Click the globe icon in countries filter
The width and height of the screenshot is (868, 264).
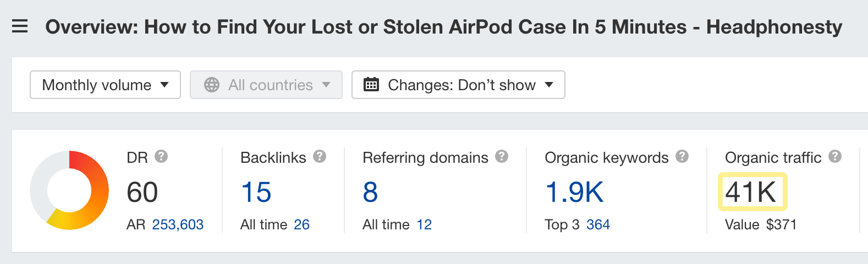[212, 85]
